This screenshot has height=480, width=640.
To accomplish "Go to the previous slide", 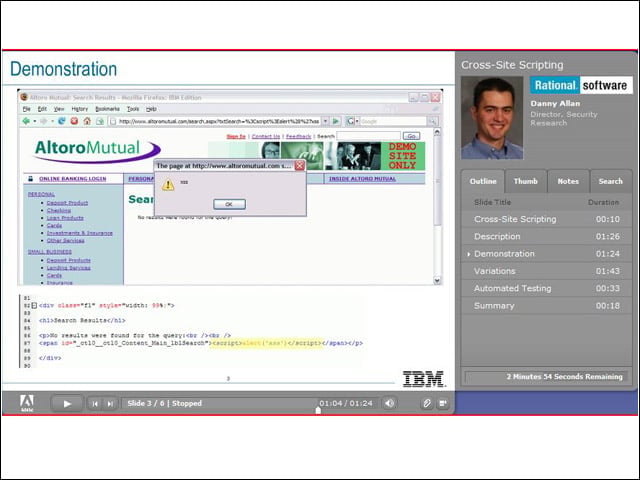I will point(95,404).
